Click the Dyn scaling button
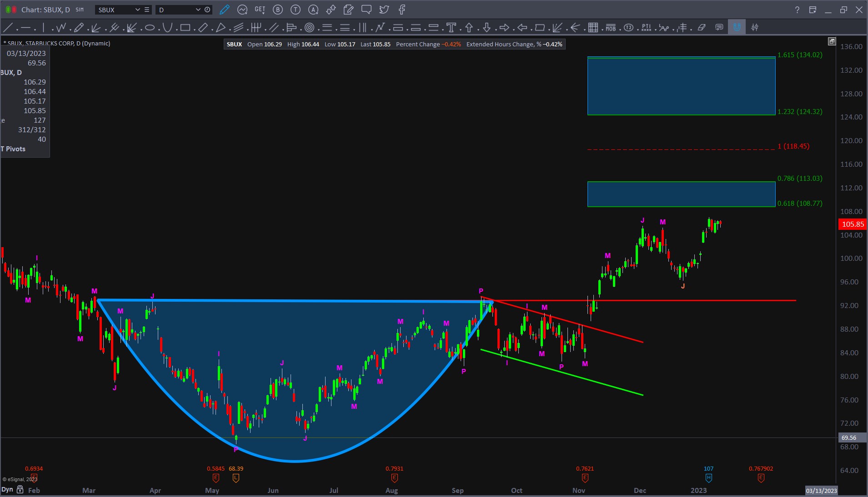Screen dimensions: 868x497 click(7, 489)
